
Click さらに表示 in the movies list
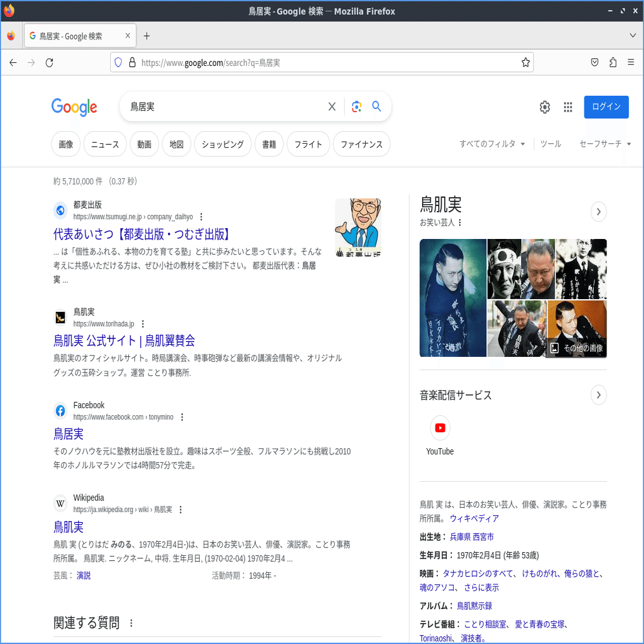(x=481, y=588)
